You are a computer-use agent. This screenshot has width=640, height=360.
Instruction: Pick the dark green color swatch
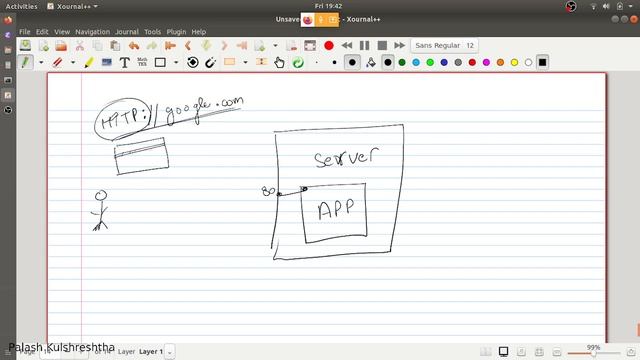[x=402, y=62]
